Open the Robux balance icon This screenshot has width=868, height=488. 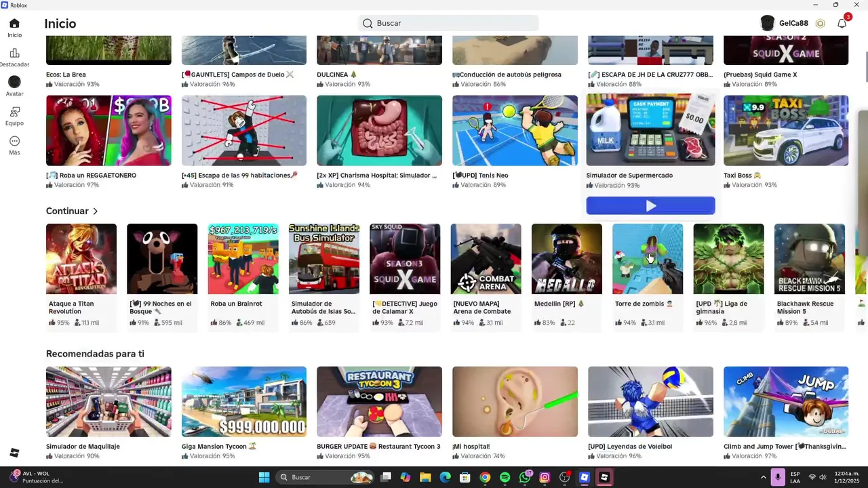(x=820, y=24)
